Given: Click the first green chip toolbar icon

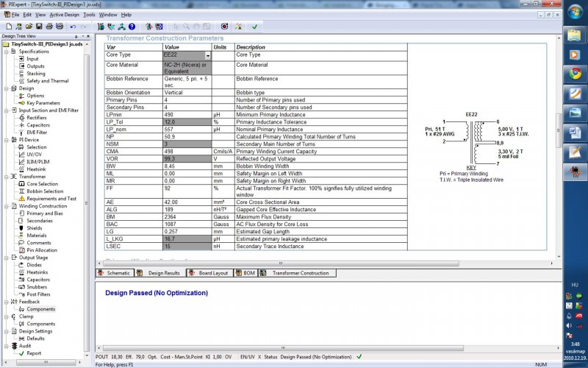Looking at the screenshot, I should [x=101, y=26].
